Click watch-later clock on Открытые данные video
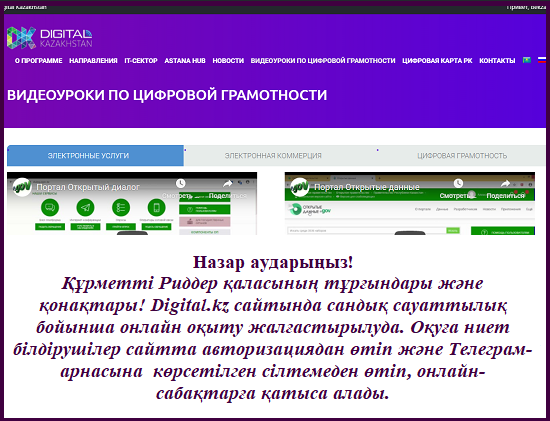This screenshot has height=421, width=550. click(458, 183)
